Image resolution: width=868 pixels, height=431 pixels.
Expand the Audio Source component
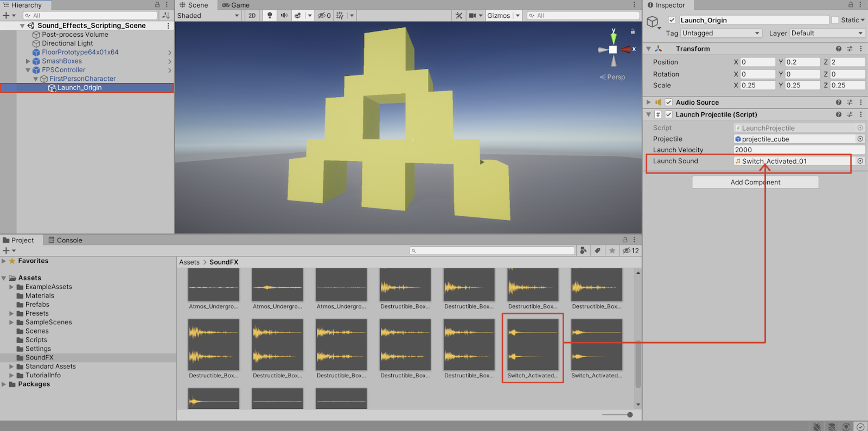(648, 102)
